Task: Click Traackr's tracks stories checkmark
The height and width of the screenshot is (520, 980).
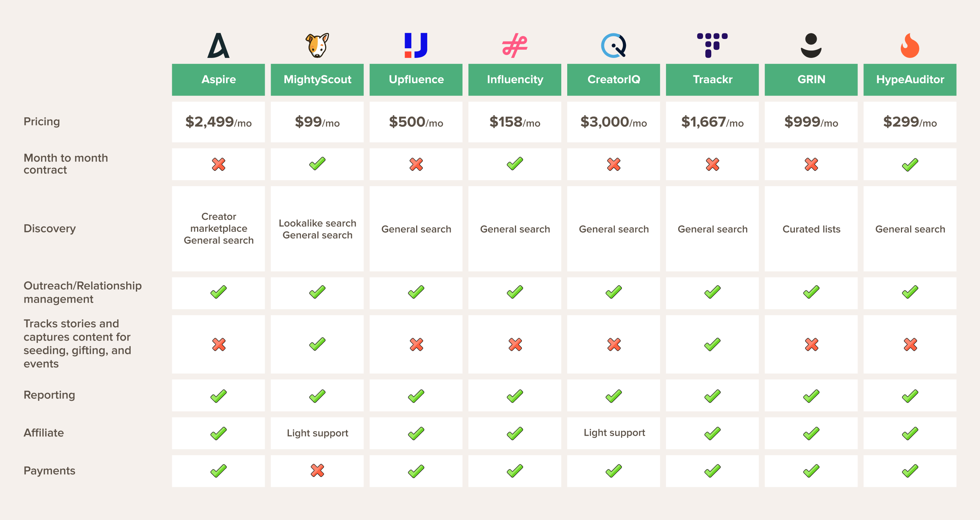Action: pyautogui.click(x=712, y=344)
